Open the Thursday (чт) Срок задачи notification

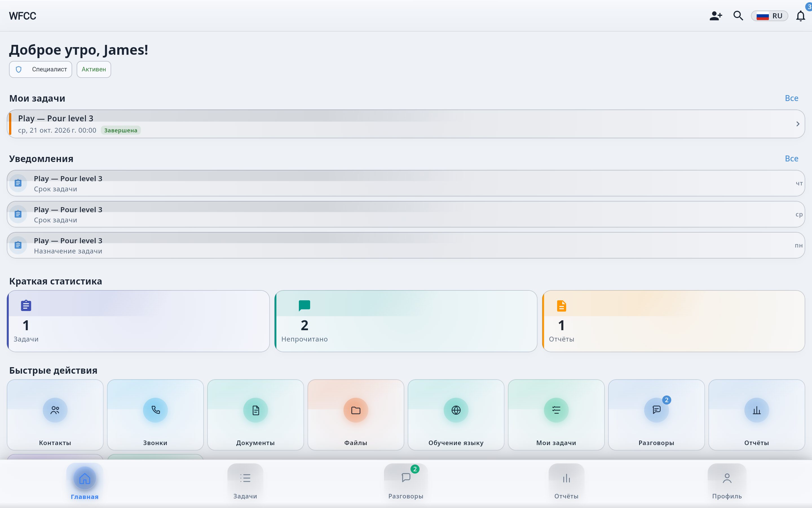406,183
